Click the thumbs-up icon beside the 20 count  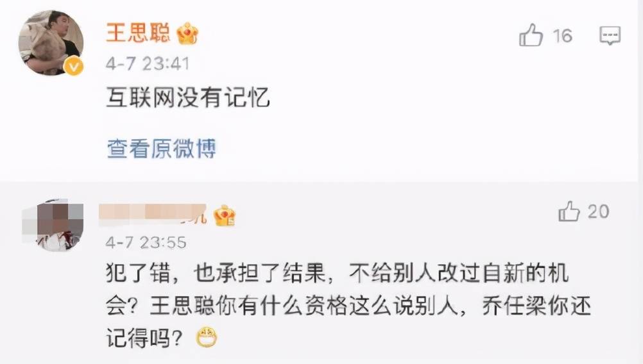[x=569, y=211]
